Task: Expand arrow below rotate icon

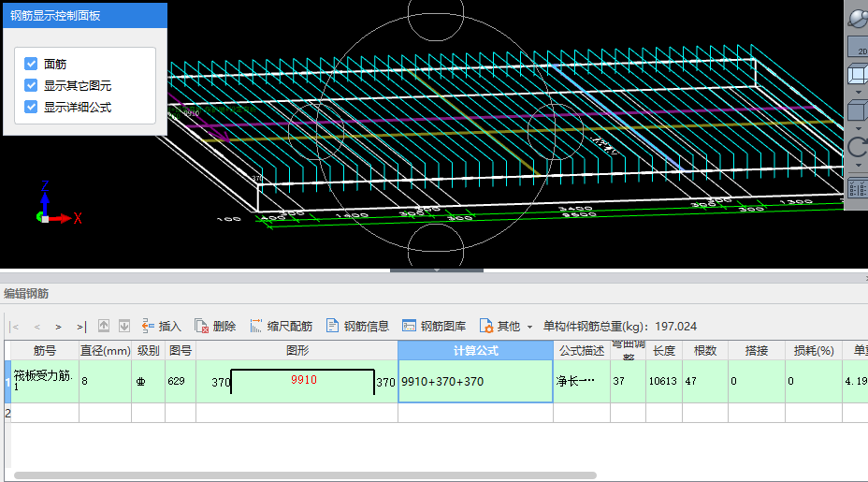Action: (x=858, y=165)
